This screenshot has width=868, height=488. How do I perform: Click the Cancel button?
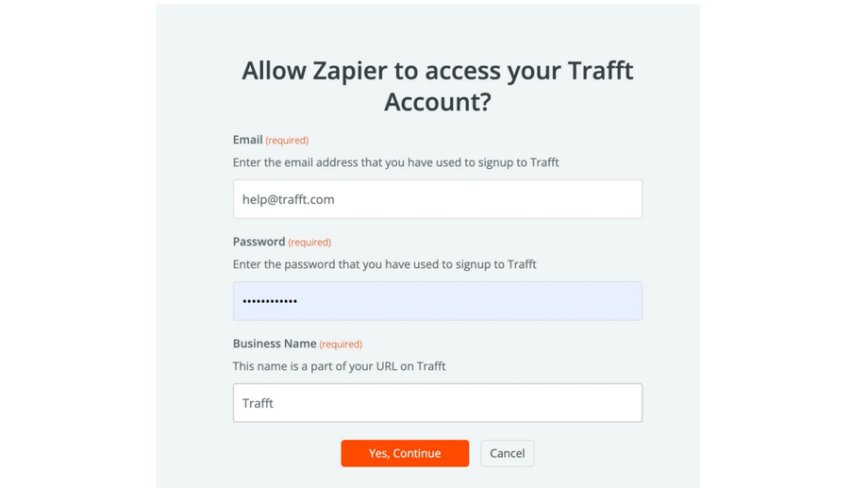pos(507,453)
